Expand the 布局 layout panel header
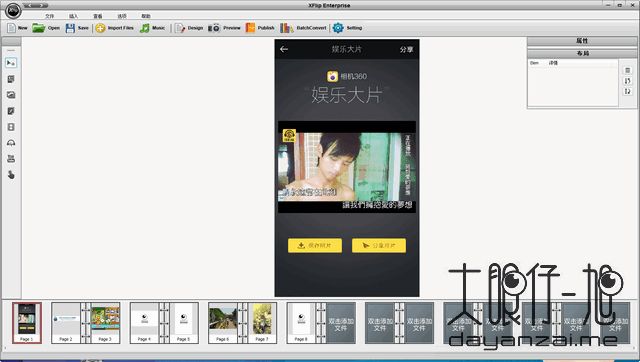 pos(582,53)
